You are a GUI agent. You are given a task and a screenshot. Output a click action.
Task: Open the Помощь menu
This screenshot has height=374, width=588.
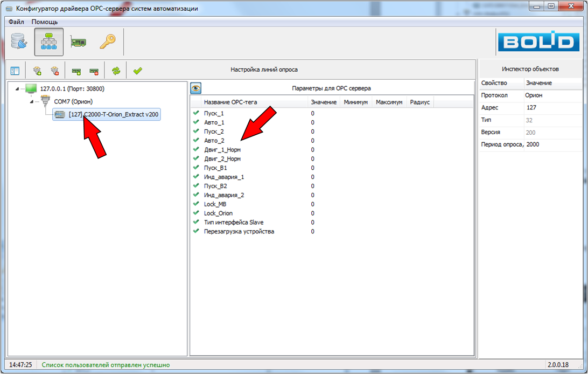click(45, 22)
